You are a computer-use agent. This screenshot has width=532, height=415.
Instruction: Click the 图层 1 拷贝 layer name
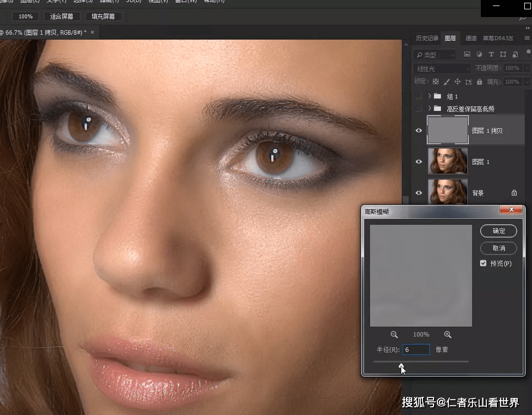(487, 131)
